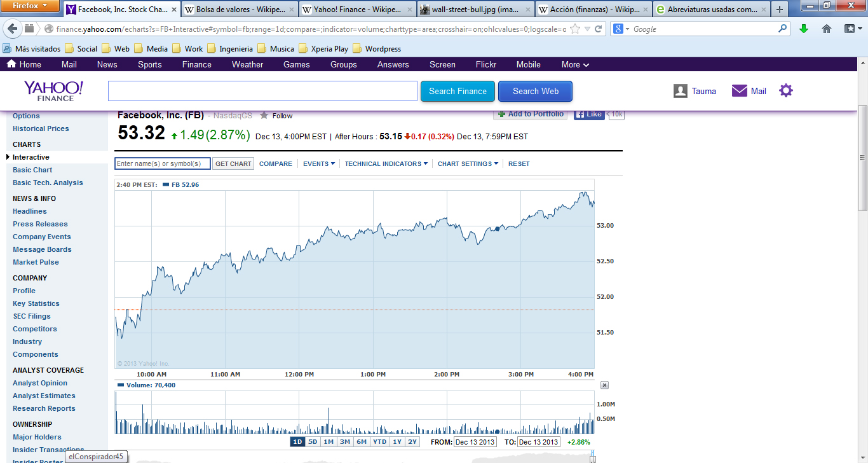The width and height of the screenshot is (868, 463).
Task: Open the Más visitados bookmark
Action: (x=32, y=48)
